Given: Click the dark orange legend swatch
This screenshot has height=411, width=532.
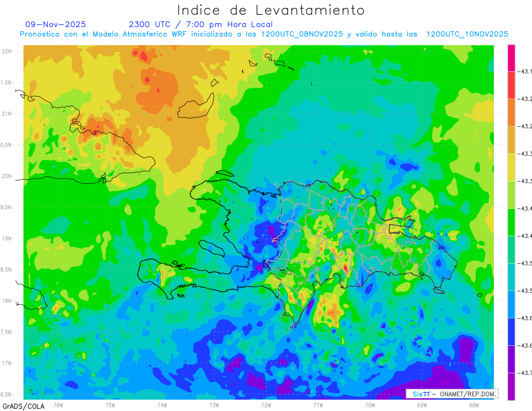Looking at the screenshot, I should click(x=511, y=112).
